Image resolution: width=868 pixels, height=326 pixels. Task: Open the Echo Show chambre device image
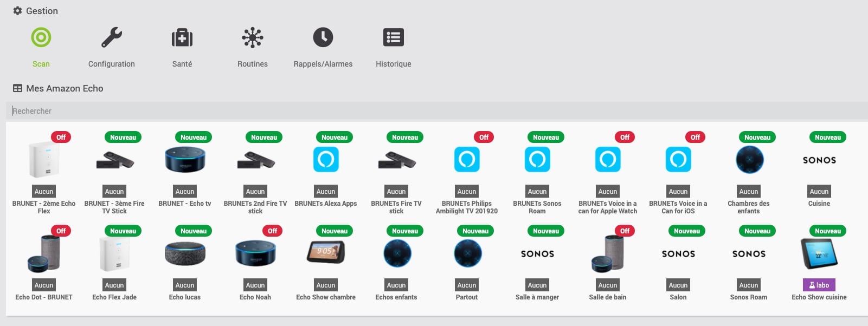326,253
